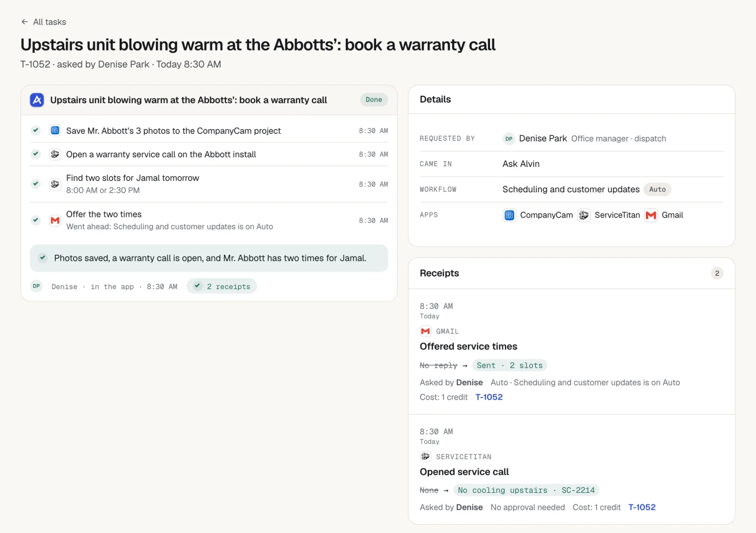Click checkmark beside Open a warranty service call step
The image size is (756, 533).
click(x=36, y=154)
